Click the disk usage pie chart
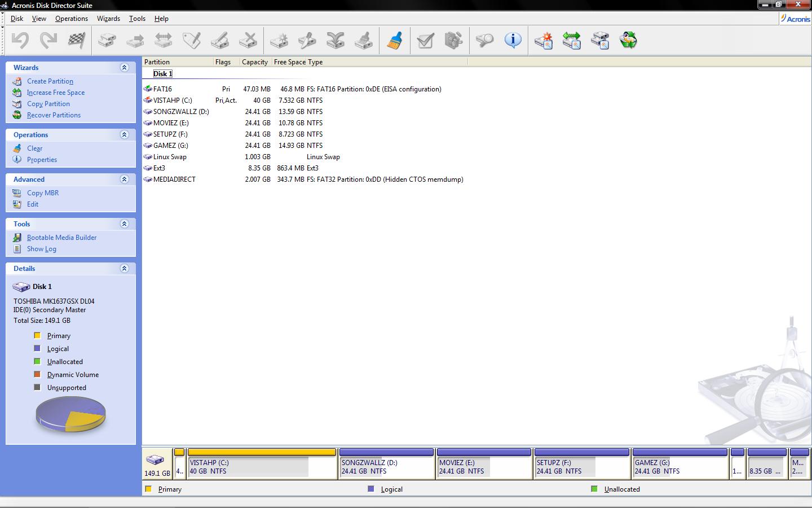 pyautogui.click(x=70, y=414)
